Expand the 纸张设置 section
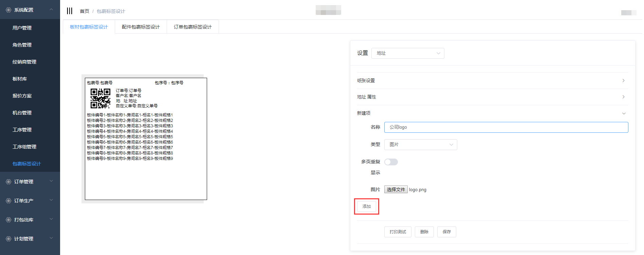The width and height of the screenshot is (644, 255). pos(492,80)
